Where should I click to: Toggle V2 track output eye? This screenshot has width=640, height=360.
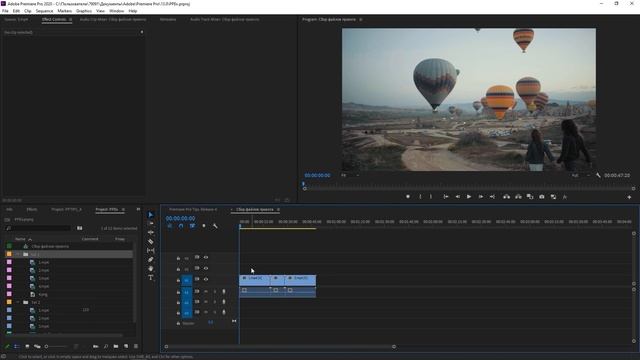pos(206,268)
